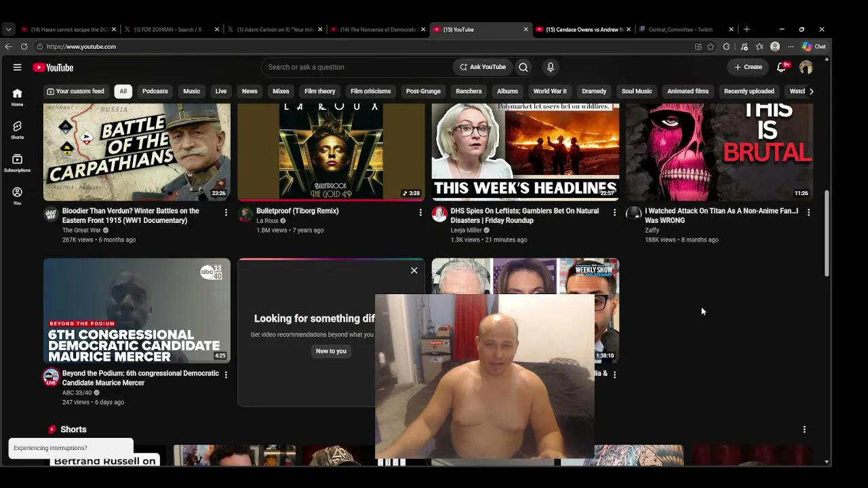Image resolution: width=868 pixels, height=488 pixels.
Task: Filter the feed by Music
Action: [x=191, y=91]
